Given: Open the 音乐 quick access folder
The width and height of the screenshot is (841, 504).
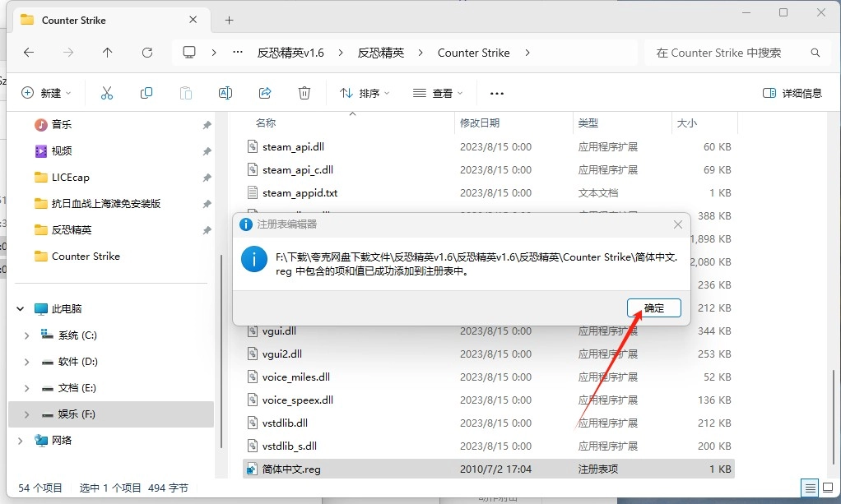Looking at the screenshot, I should point(62,125).
